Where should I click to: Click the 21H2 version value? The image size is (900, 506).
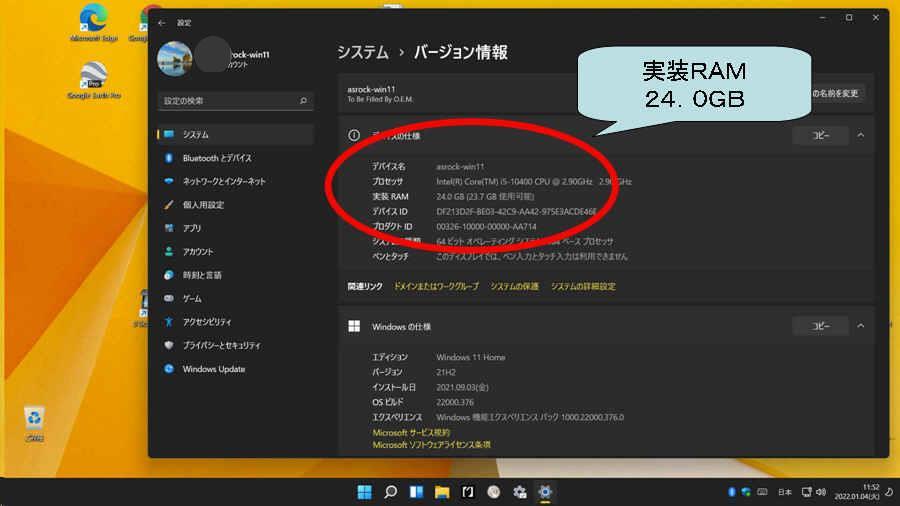pos(446,372)
